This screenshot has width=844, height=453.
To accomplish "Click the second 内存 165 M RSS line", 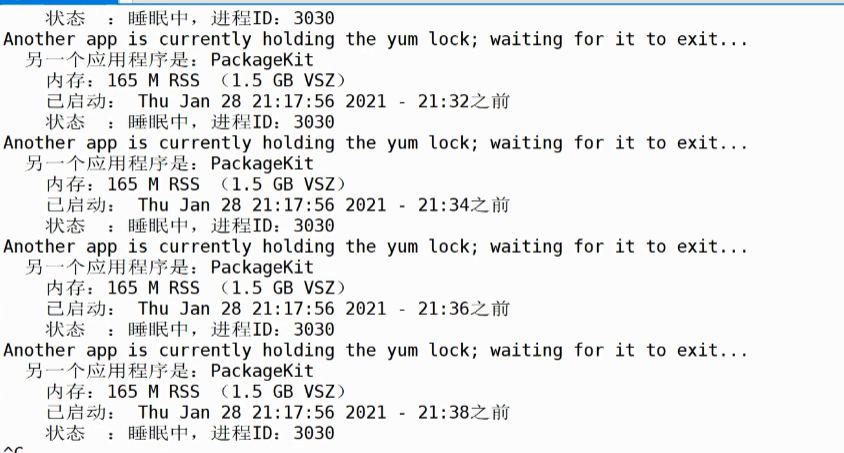I will pos(196,184).
